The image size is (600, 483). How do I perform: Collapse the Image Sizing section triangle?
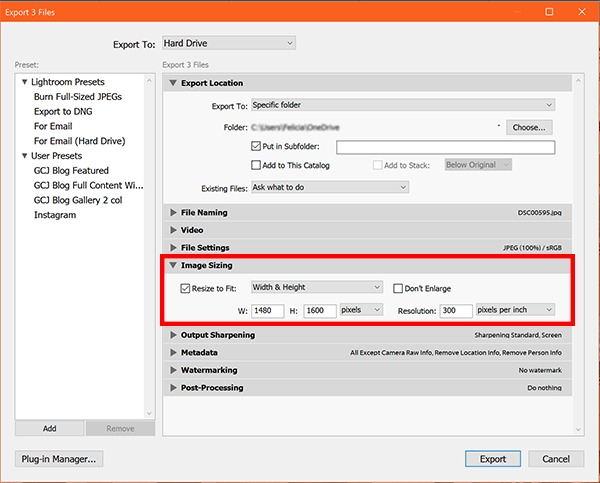pos(173,265)
